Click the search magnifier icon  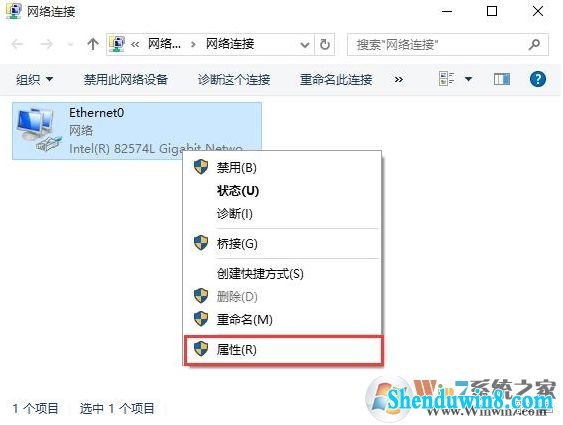point(534,45)
